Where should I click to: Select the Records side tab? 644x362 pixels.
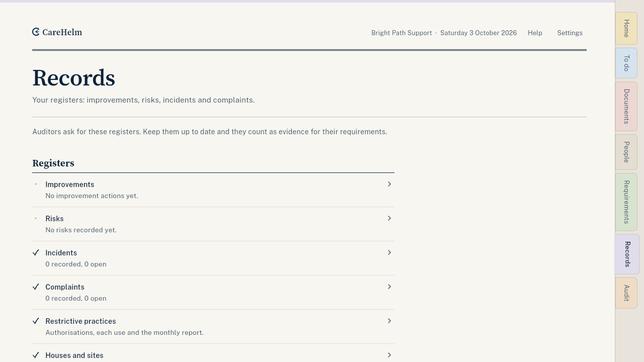(x=627, y=254)
